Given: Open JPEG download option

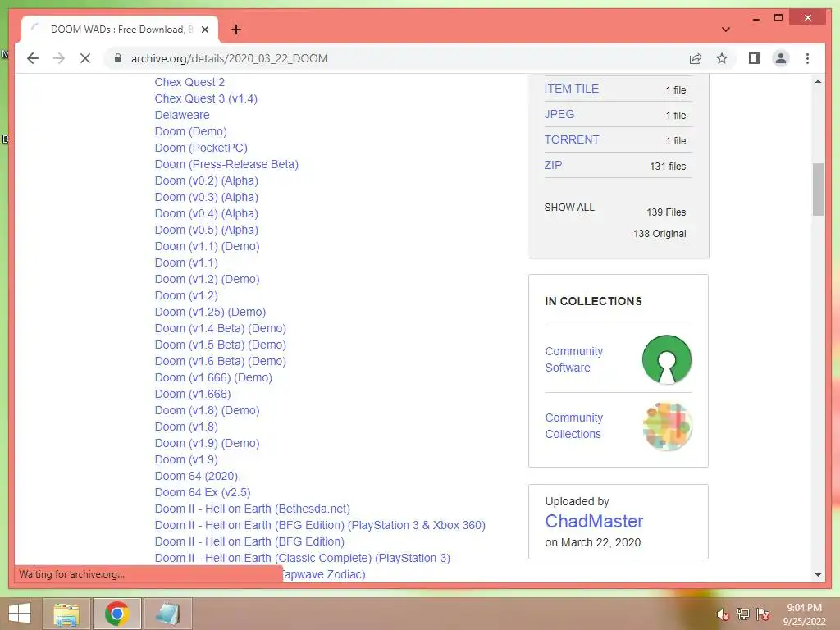Looking at the screenshot, I should click(559, 114).
